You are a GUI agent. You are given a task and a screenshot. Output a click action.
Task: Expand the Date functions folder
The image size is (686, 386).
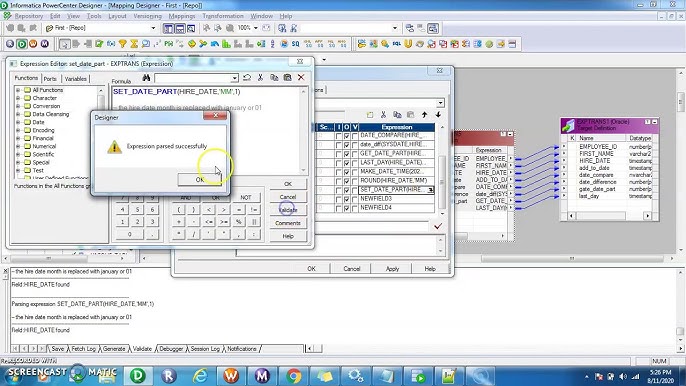click(18, 122)
